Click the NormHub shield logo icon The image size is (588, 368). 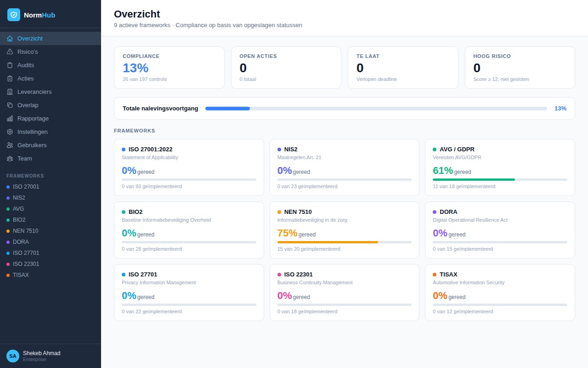tap(14, 15)
